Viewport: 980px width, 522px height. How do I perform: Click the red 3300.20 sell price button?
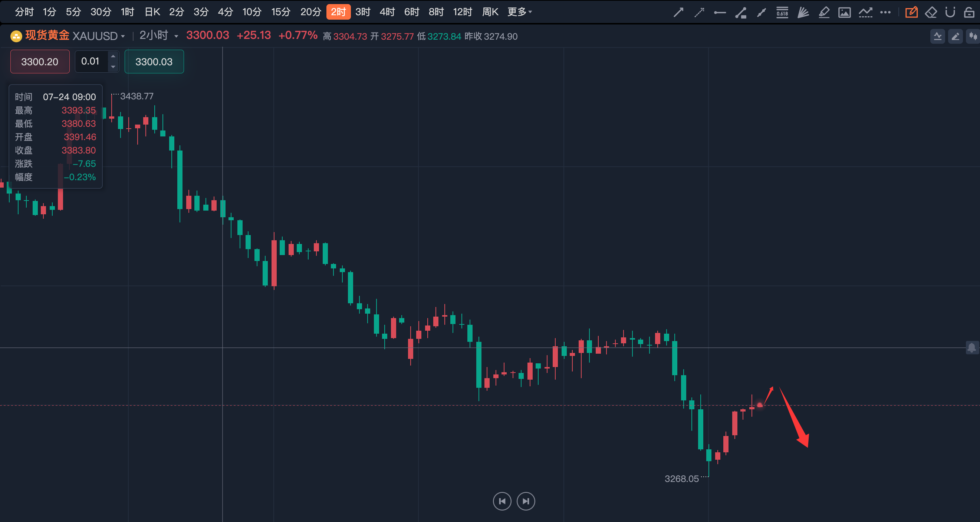pos(40,62)
